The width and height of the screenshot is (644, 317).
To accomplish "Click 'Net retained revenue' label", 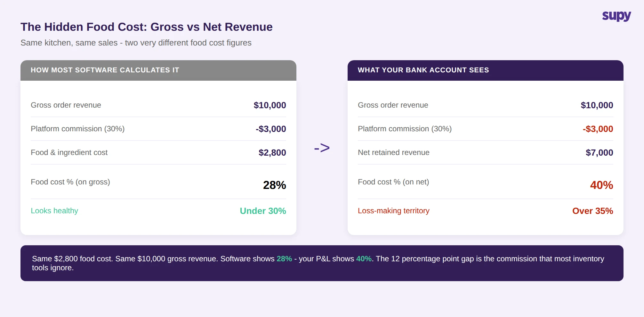I will click(394, 152).
